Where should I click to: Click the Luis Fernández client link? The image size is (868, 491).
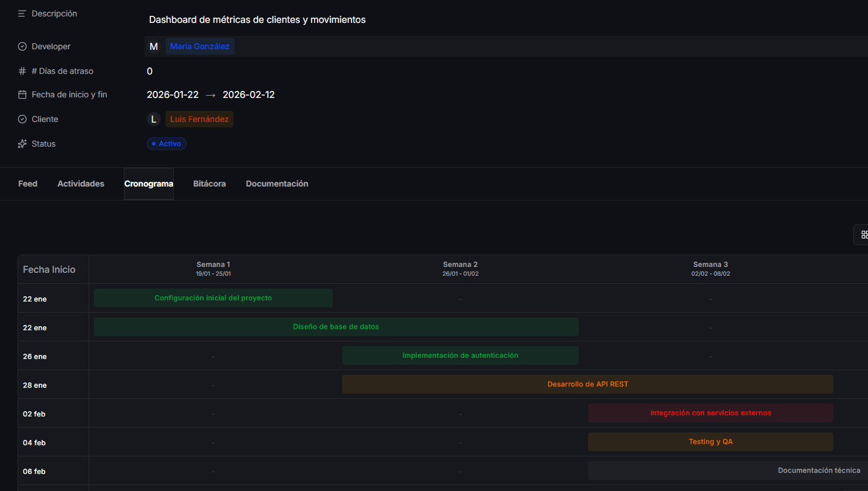199,118
